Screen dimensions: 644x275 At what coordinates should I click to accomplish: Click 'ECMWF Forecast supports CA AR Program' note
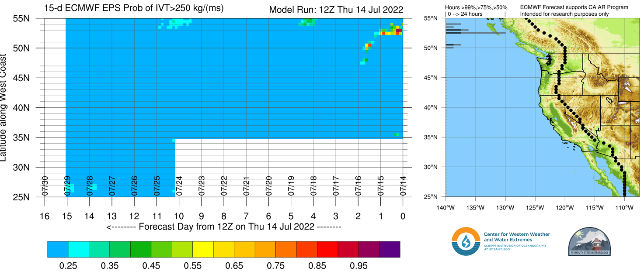pos(574,7)
